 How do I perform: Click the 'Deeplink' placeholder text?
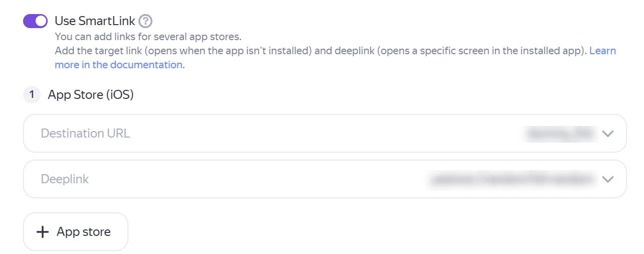coord(65,179)
